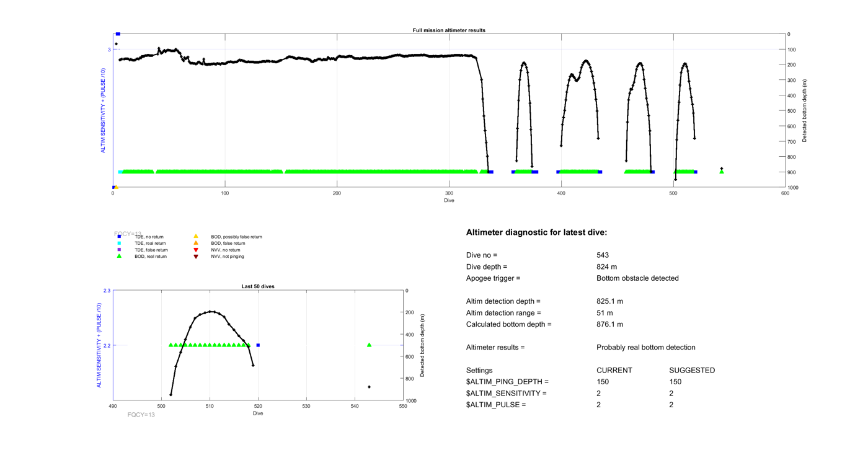Click the 'Last 50 dives' plot title
The height and width of the screenshot is (450, 868).
258,286
